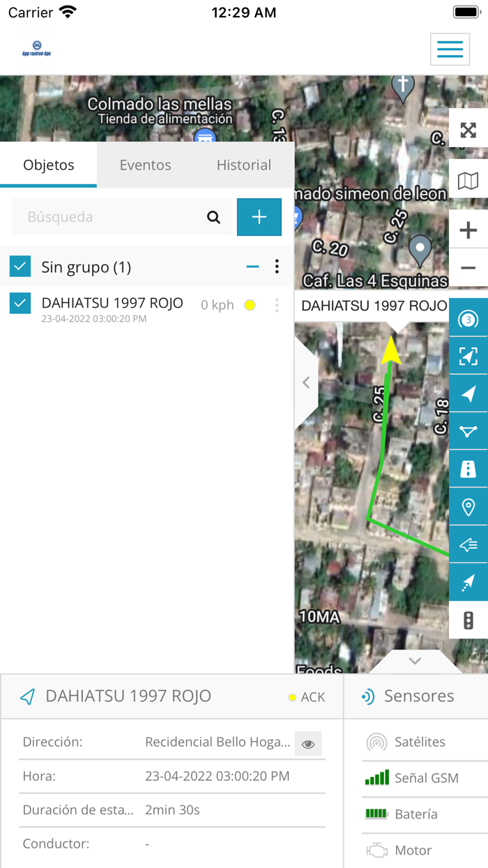
Task: Click the ACK status indicator
Action: tap(307, 697)
